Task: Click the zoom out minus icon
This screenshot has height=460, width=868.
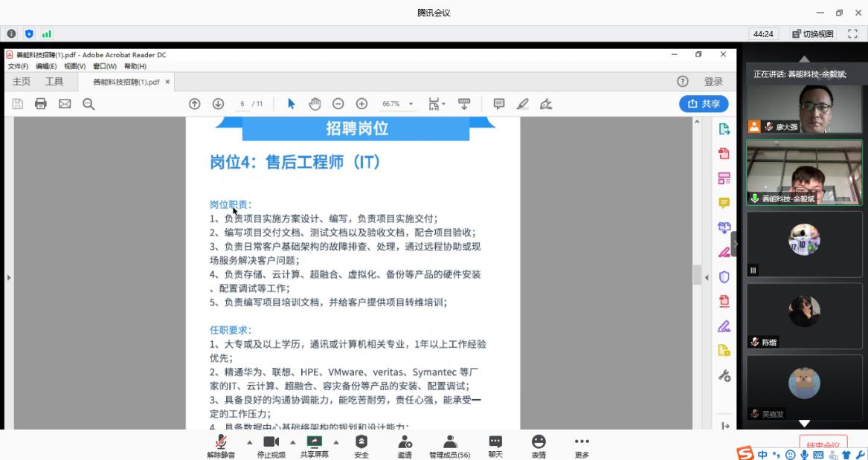Action: coord(338,104)
